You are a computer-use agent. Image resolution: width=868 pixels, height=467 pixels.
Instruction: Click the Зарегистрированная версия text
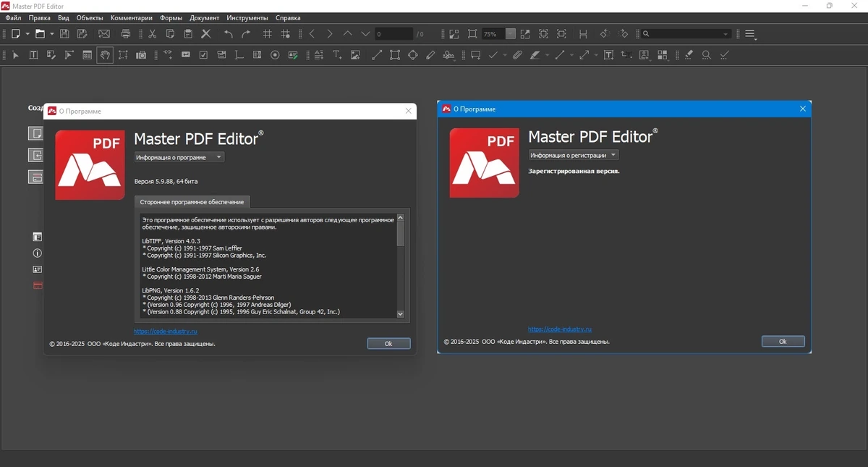click(574, 172)
